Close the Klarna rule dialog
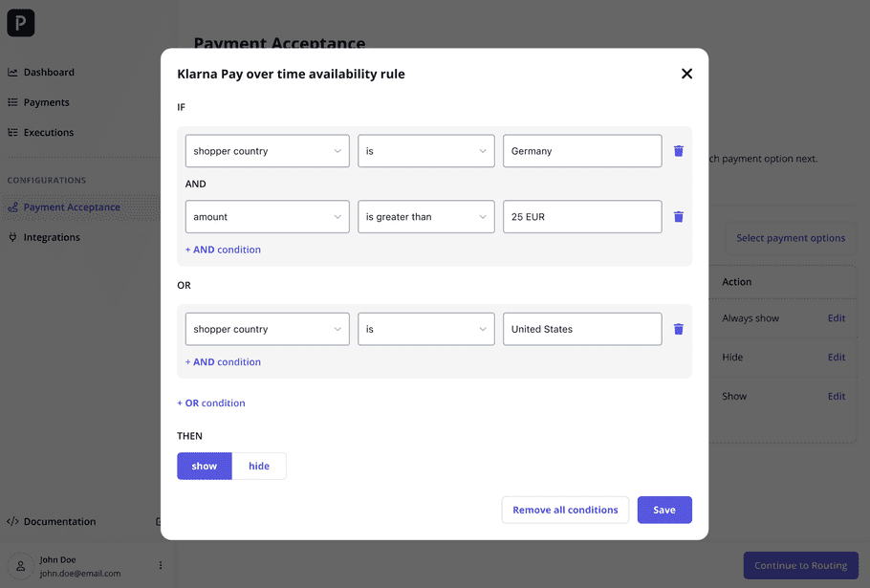 point(686,74)
